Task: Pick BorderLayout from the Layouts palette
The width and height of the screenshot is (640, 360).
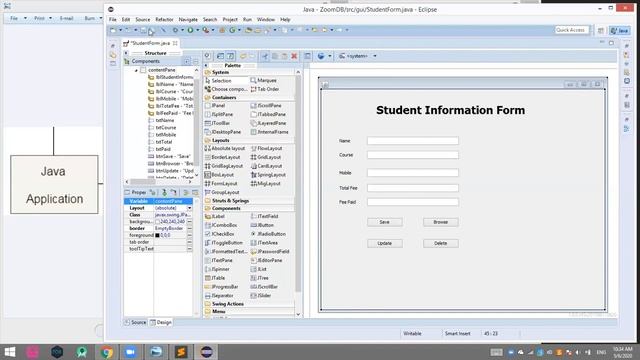Action: [222, 157]
